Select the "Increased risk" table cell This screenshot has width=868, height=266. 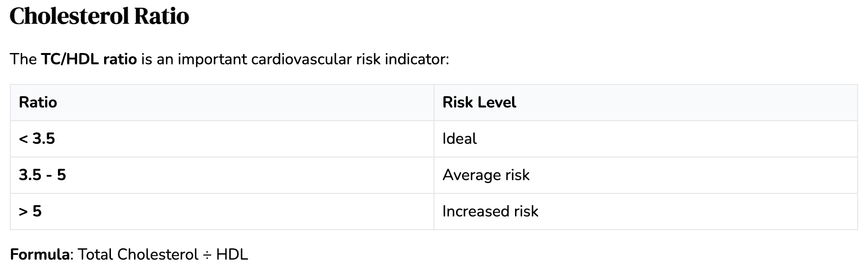(490, 212)
